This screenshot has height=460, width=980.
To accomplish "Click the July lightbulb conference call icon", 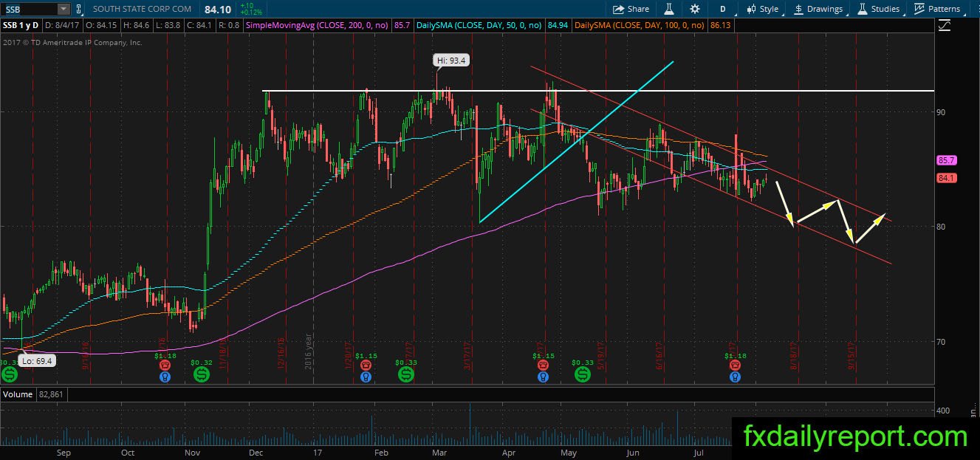I will 735,377.
